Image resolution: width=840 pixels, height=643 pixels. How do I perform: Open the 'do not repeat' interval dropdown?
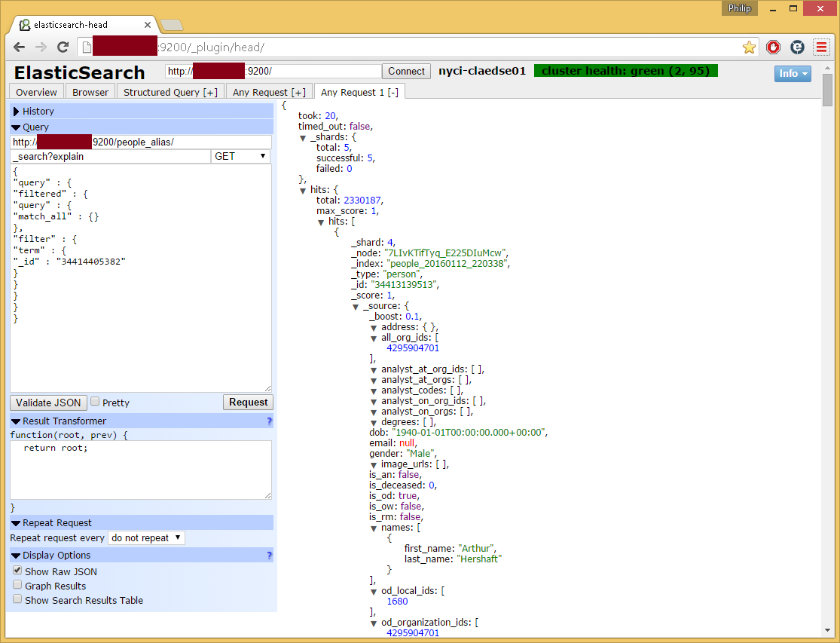point(146,538)
